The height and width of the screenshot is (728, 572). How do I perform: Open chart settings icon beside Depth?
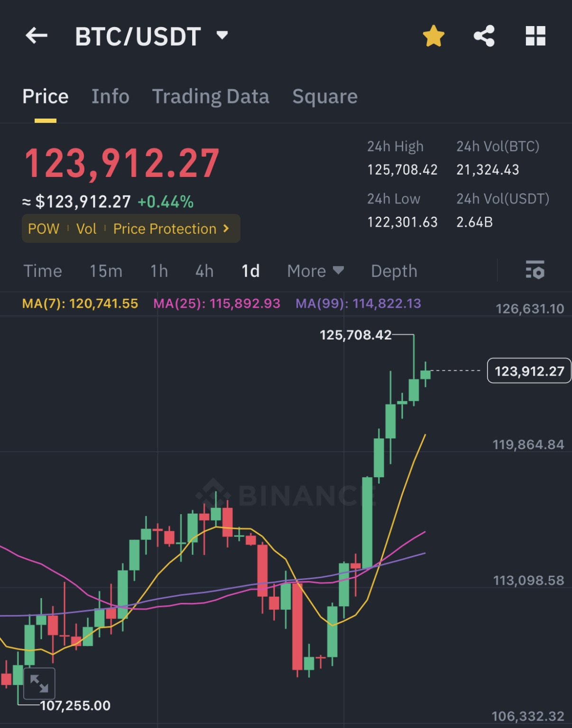(x=535, y=270)
